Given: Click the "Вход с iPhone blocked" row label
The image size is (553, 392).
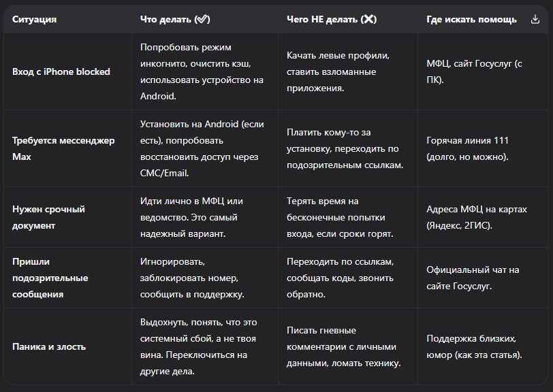Looking at the screenshot, I should [61, 71].
